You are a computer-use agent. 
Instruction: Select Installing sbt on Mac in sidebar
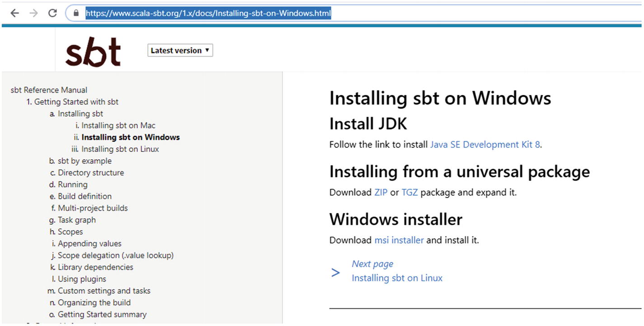[x=118, y=126]
